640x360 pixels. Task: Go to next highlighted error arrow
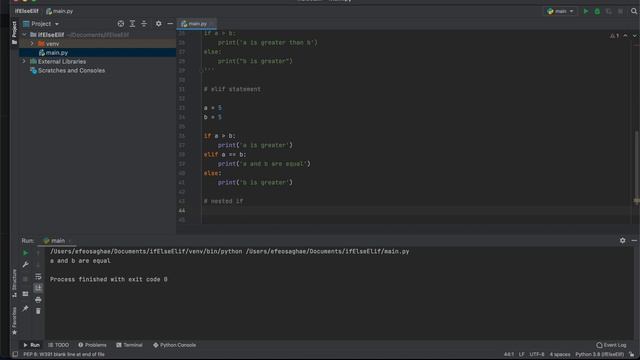pyautogui.click(x=634, y=36)
